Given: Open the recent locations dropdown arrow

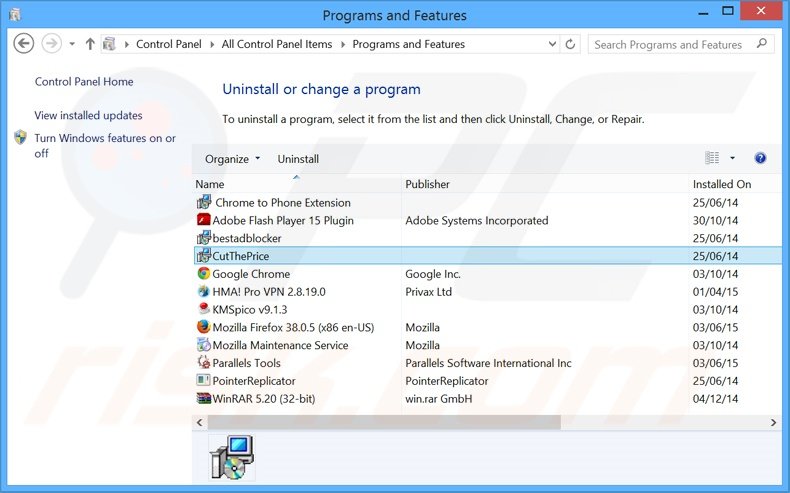Looking at the screenshot, I should coord(72,44).
